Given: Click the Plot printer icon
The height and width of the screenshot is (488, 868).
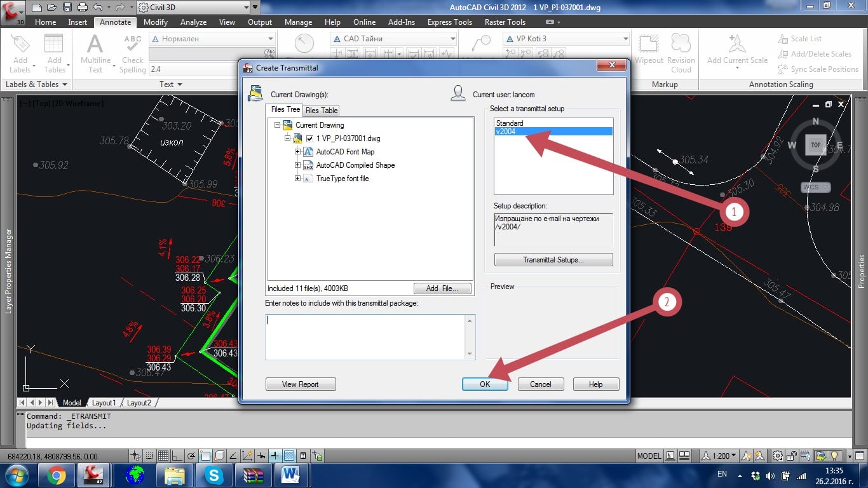Looking at the screenshot, I should (x=83, y=8).
